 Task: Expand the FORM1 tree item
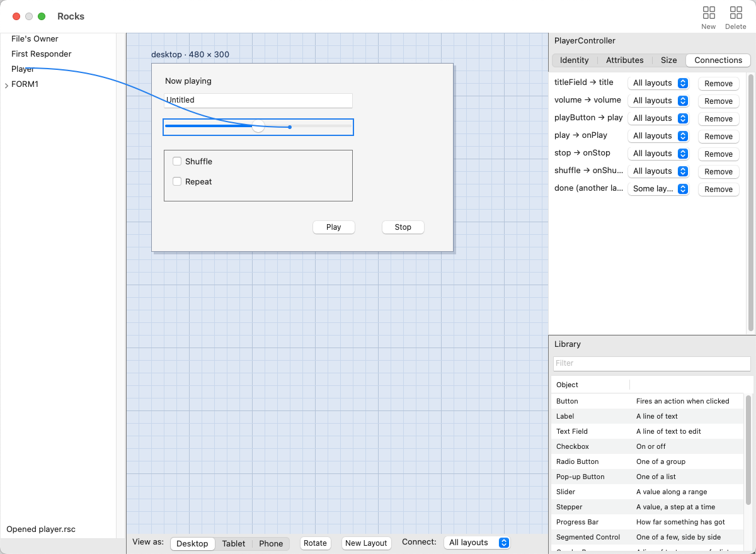coord(6,84)
